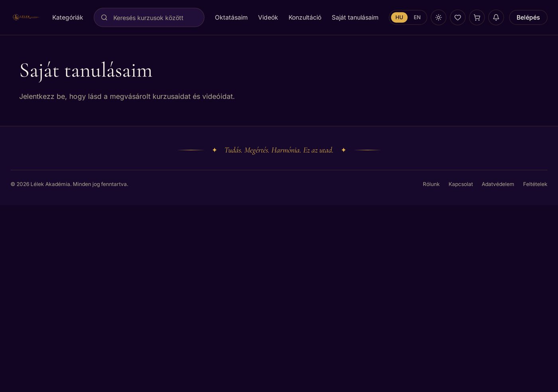Open the Adatvédelem footer link
Image resolution: width=558 pixels, height=392 pixels.
(x=498, y=184)
